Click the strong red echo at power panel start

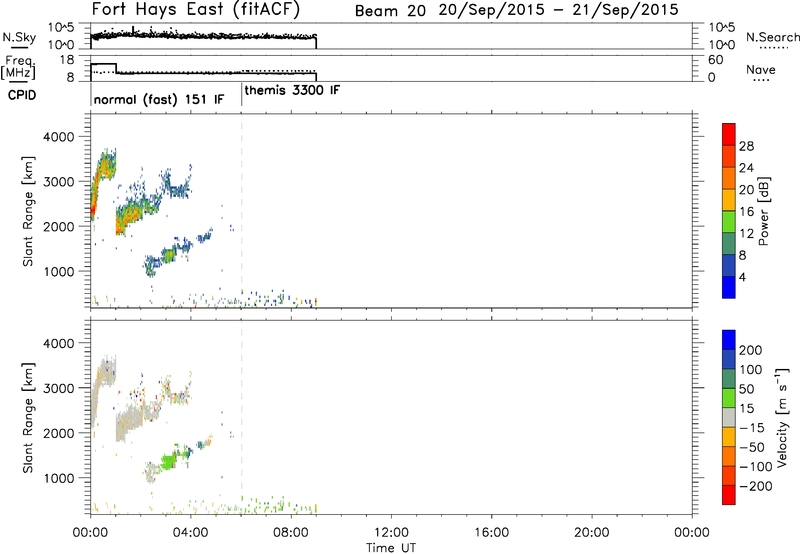[93, 208]
